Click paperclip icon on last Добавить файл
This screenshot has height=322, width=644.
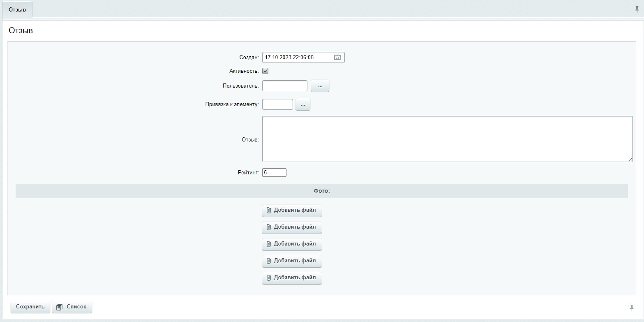click(x=268, y=278)
